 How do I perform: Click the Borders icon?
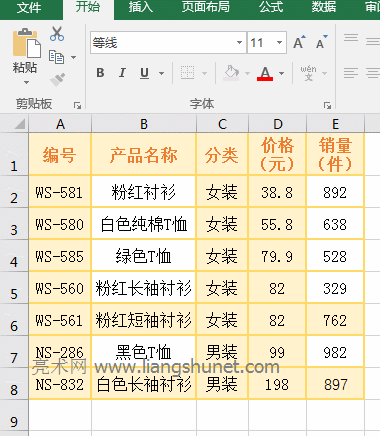click(x=187, y=73)
